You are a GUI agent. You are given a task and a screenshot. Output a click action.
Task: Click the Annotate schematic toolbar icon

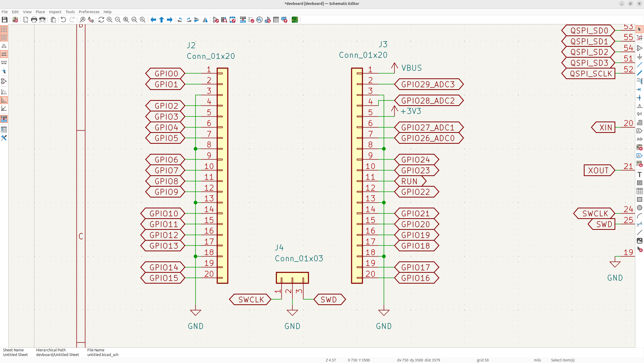pyautogui.click(x=243, y=20)
